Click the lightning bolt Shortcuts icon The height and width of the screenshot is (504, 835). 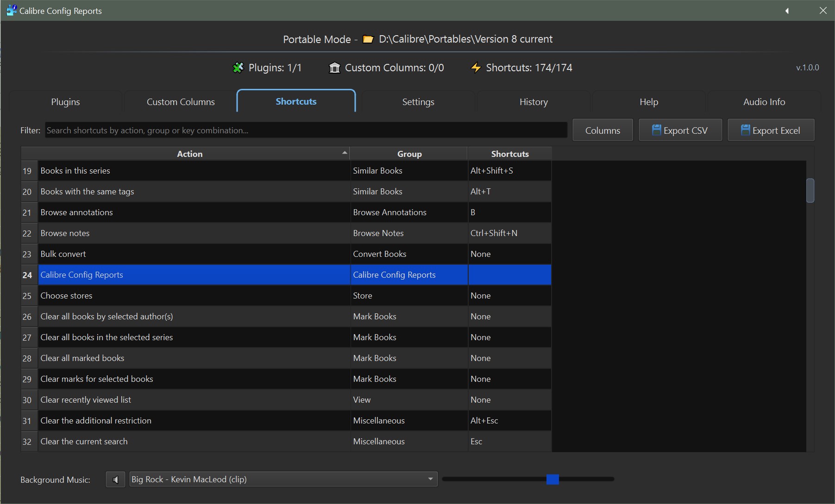pyautogui.click(x=476, y=68)
